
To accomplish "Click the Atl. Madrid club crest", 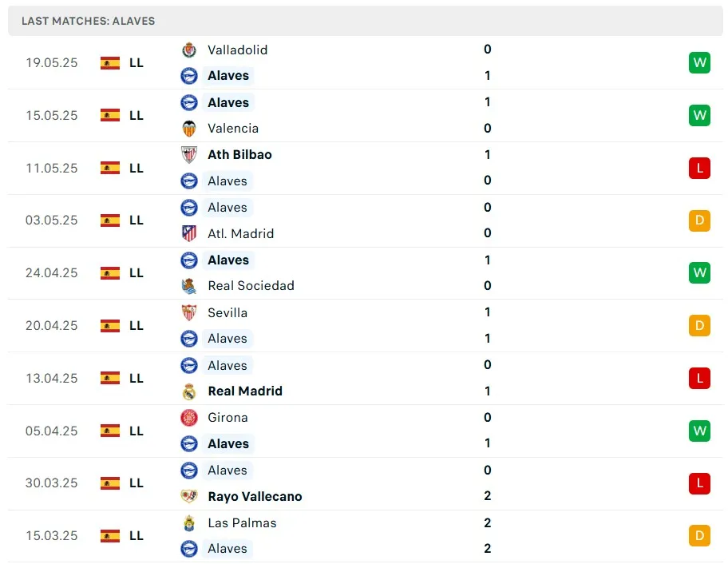I will [x=189, y=233].
